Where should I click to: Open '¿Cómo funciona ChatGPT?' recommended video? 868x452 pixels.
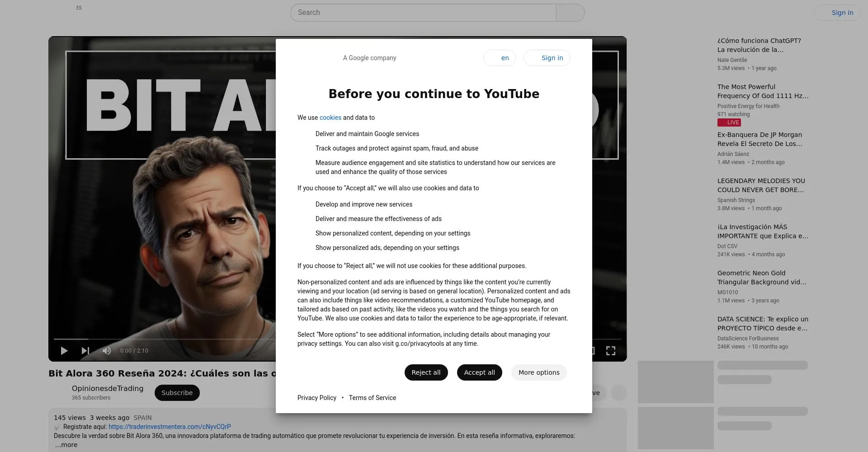[x=759, y=45]
